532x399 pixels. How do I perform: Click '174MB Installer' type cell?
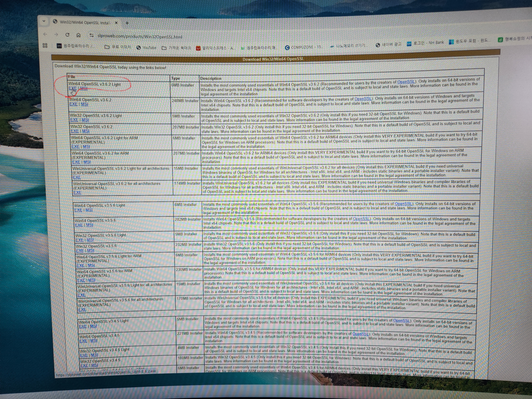pyautogui.click(x=187, y=183)
